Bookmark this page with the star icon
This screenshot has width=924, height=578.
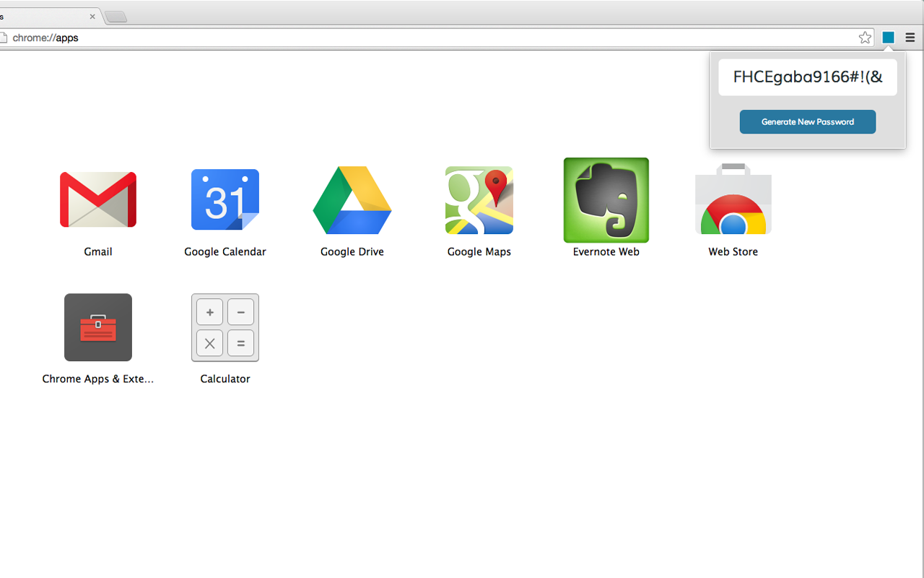tap(865, 38)
